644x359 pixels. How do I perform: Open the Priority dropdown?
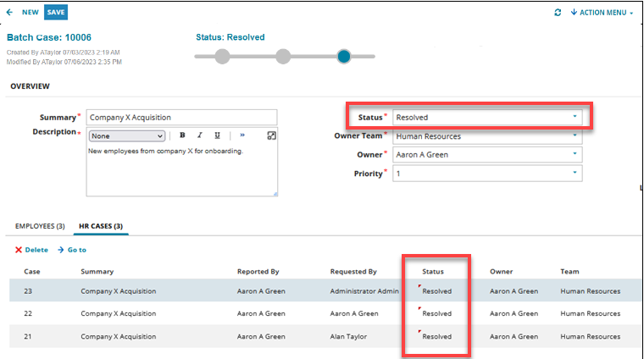point(574,173)
